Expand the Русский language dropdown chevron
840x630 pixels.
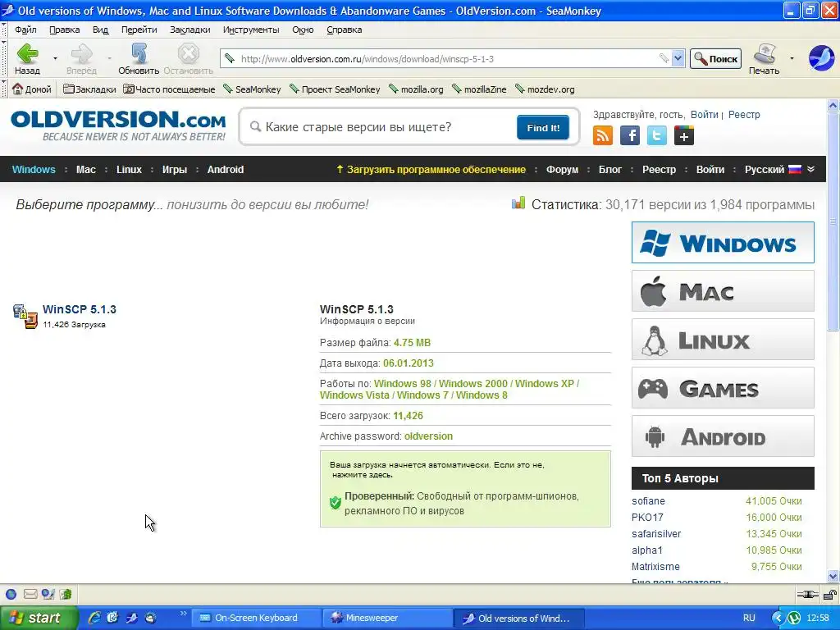click(811, 169)
